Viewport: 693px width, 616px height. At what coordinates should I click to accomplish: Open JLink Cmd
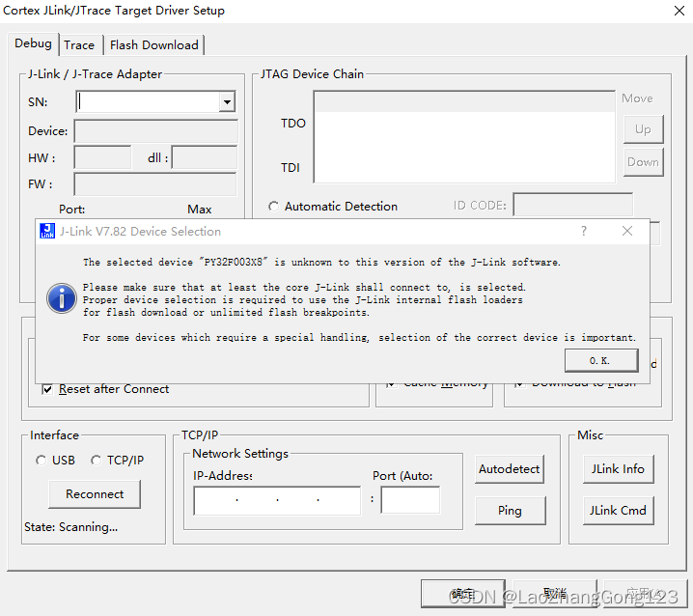pos(618,511)
